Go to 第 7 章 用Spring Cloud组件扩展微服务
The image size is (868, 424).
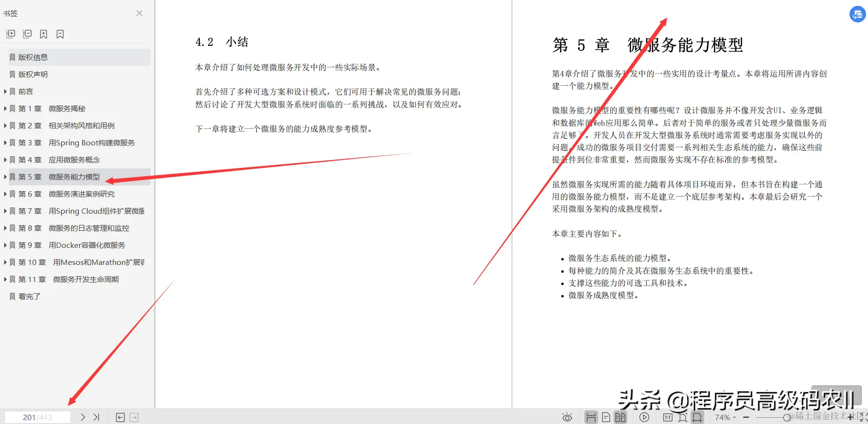tap(81, 211)
